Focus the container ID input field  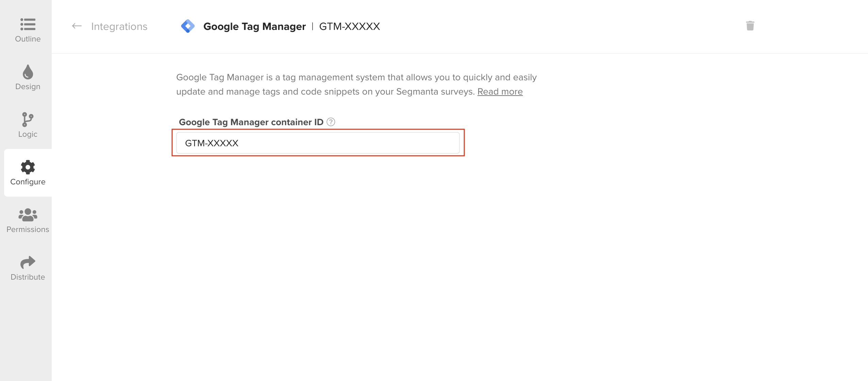(x=318, y=143)
